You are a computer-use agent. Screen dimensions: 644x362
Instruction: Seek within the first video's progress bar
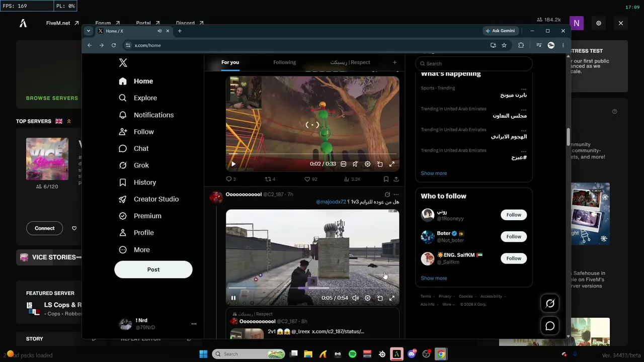(312, 154)
